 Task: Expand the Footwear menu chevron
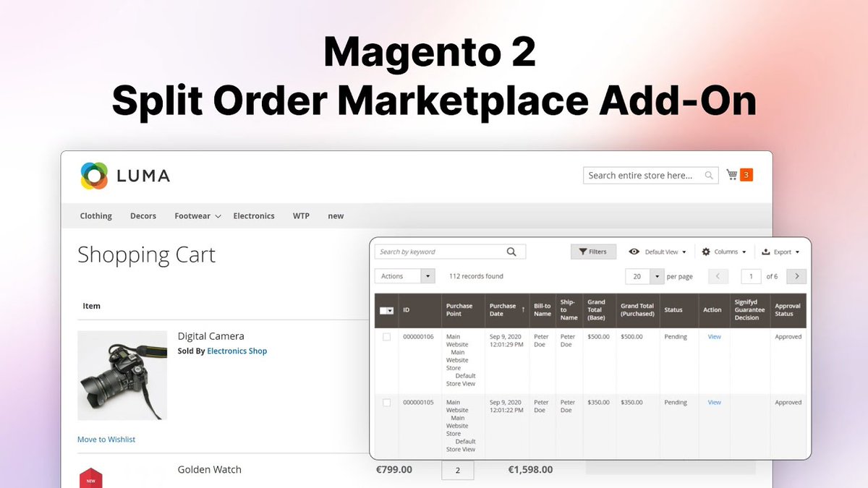click(218, 216)
